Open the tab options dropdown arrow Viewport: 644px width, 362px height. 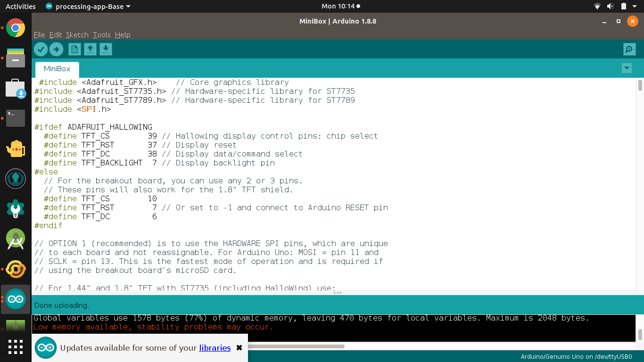pos(627,68)
